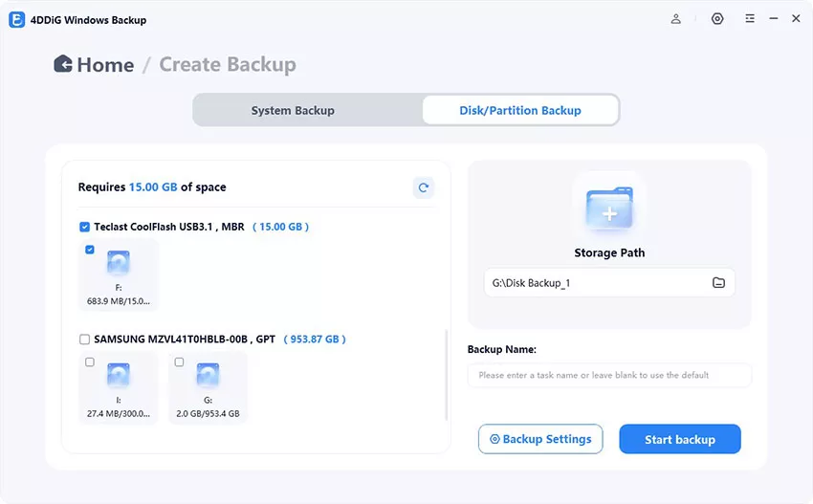This screenshot has height=504, width=813.
Task: Click the 2.0 GB/953.4 GB usage text
Action: 208,414
